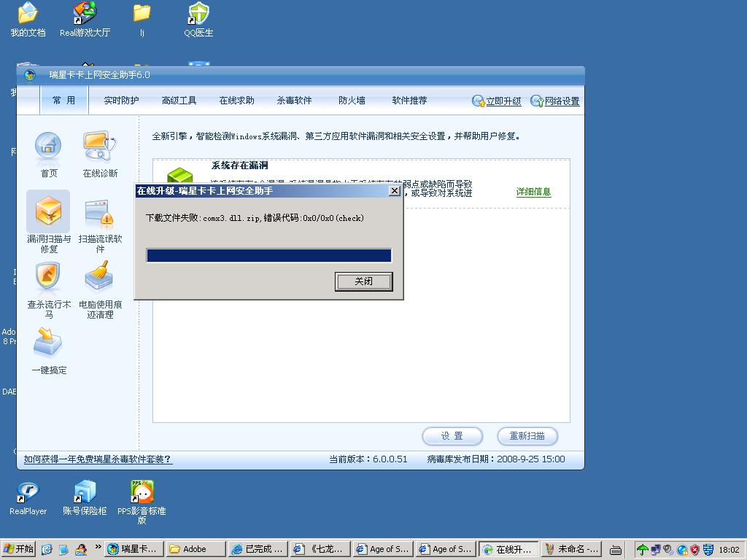747x560 pixels.
Task: Click the download progress bar
Action: click(269, 256)
